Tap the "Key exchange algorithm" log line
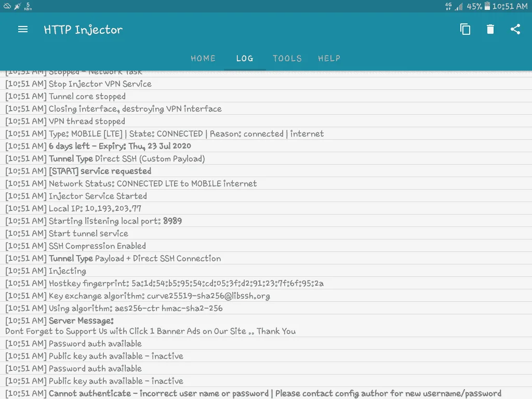532x399 pixels. [266, 296]
